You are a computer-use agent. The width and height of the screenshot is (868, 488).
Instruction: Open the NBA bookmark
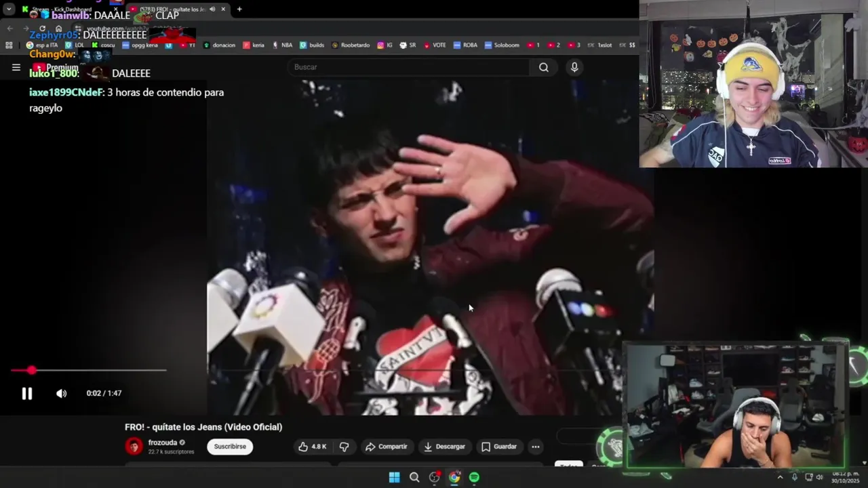tap(282, 45)
